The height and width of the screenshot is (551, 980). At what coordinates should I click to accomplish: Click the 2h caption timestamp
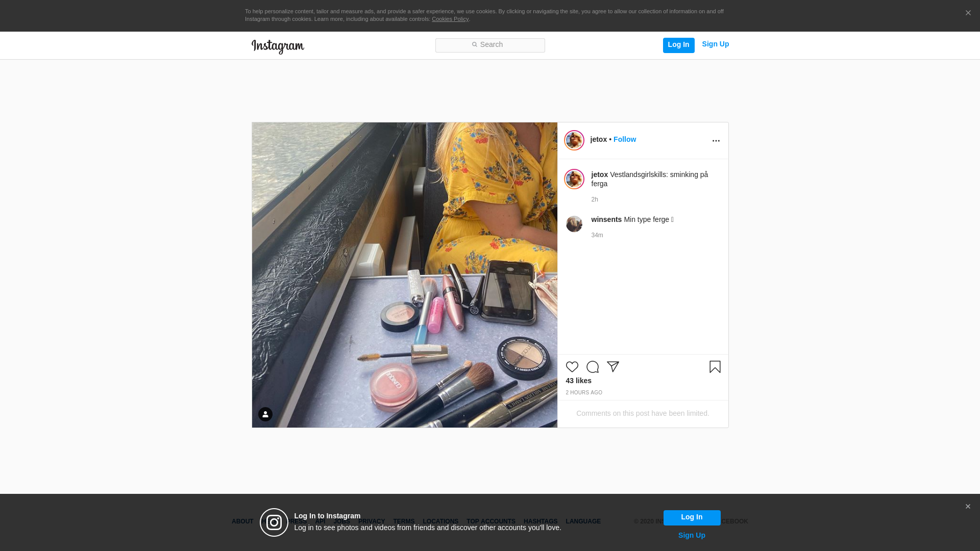(x=595, y=199)
